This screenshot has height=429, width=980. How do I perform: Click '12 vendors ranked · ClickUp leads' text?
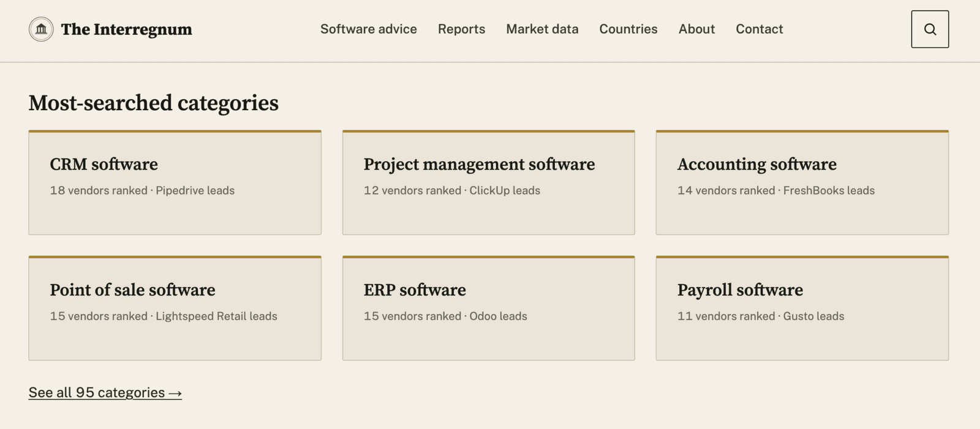click(x=452, y=190)
